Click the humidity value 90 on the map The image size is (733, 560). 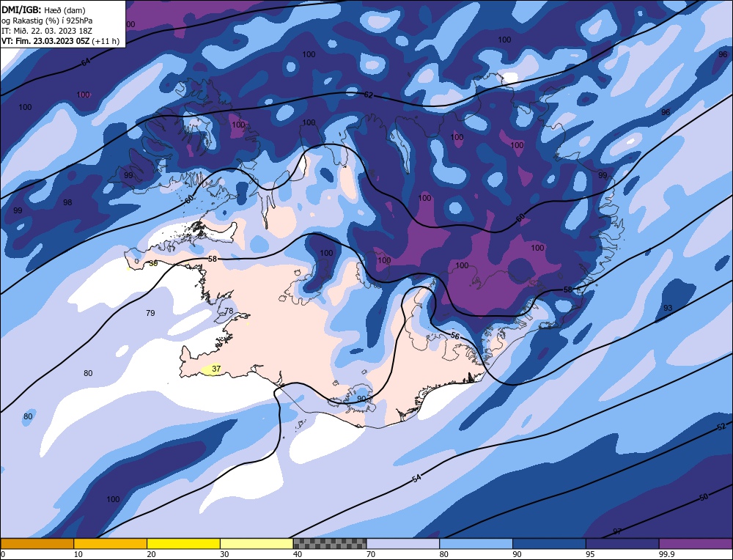(361, 399)
